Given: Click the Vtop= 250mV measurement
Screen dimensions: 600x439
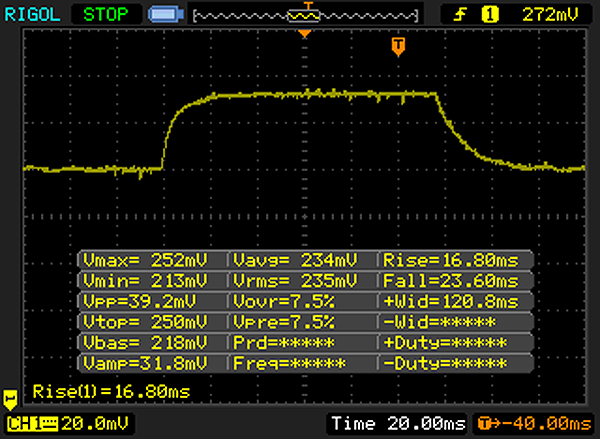Looking at the screenshot, I should point(145,322).
